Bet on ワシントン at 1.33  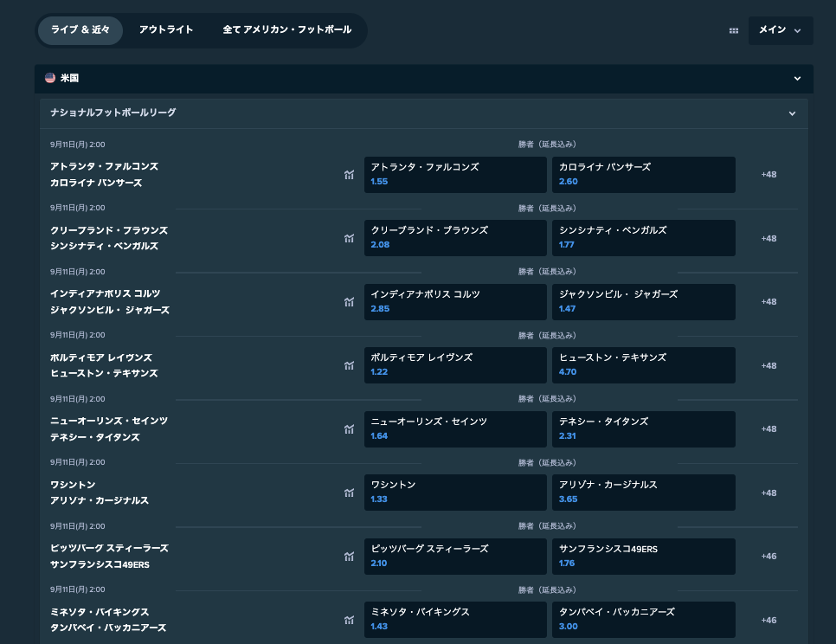point(455,493)
